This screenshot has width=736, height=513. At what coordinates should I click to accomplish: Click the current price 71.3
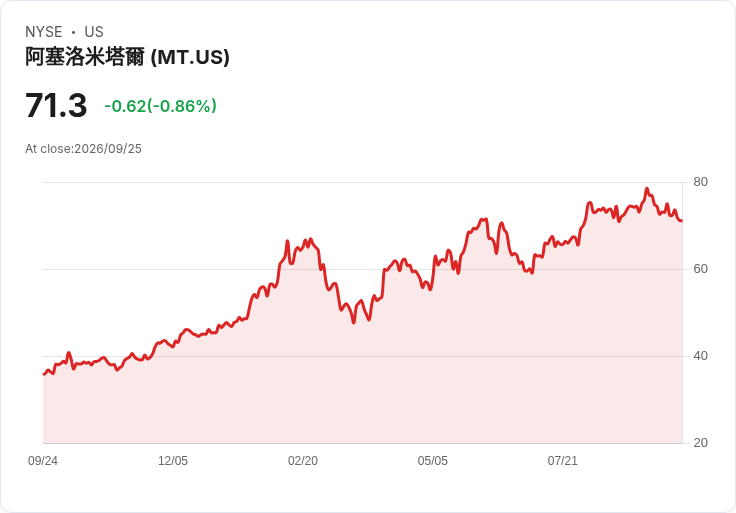[56, 105]
